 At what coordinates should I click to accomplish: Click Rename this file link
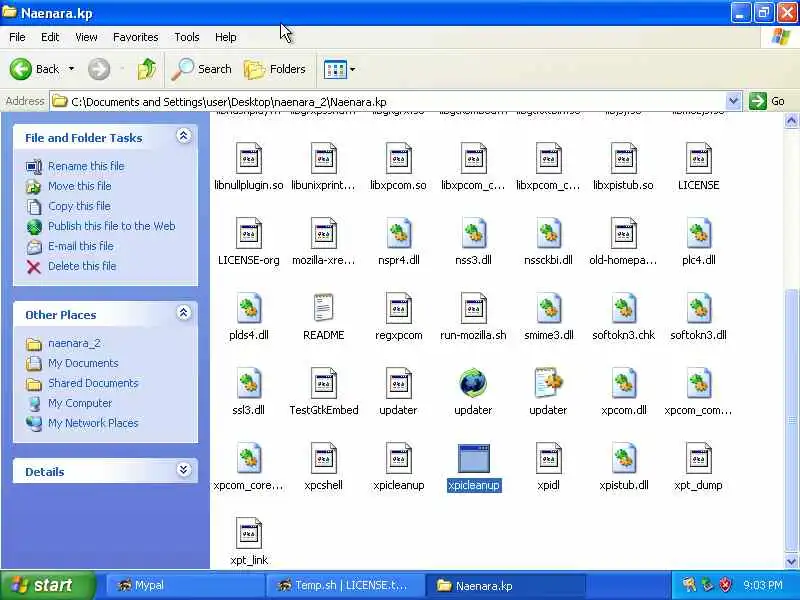pyautogui.click(x=86, y=166)
